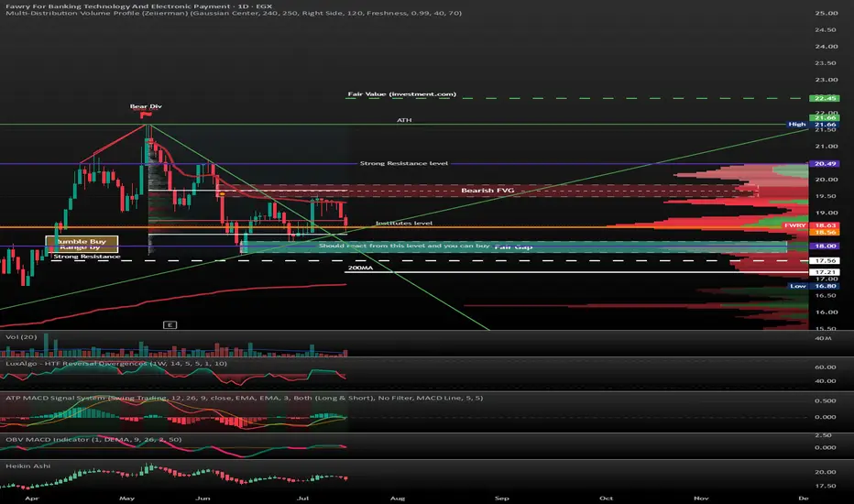Click the ATH line label
854x504 pixels.
click(x=404, y=120)
